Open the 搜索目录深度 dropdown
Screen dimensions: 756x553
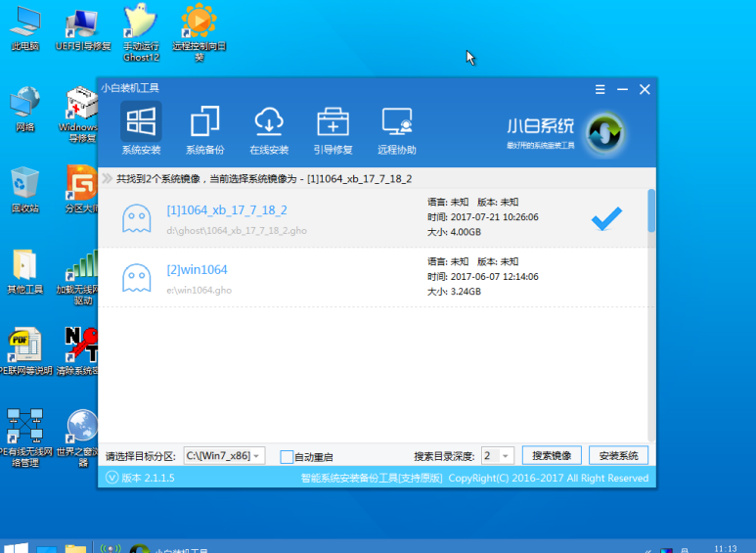click(x=497, y=455)
